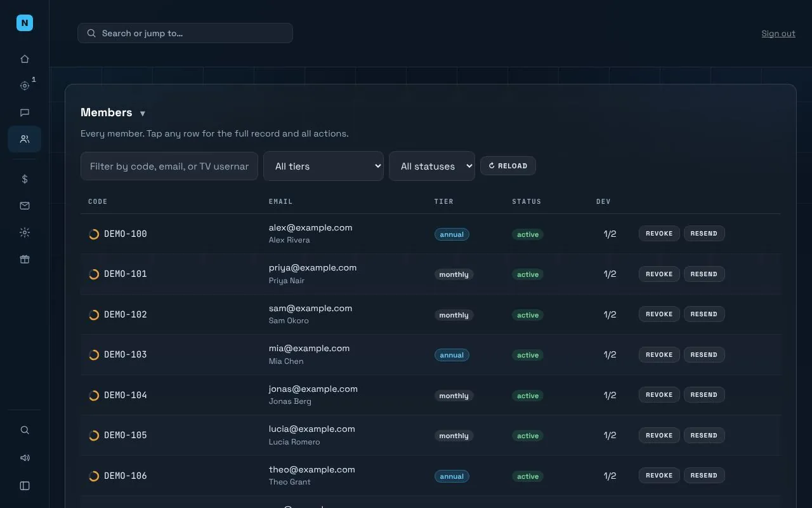
Task: Click active status badge for DEMO-101
Action: point(528,274)
